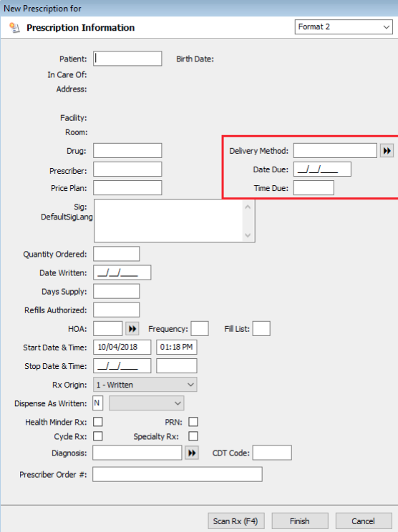
Task: Open the Rx Origin dropdown
Action: (x=145, y=385)
